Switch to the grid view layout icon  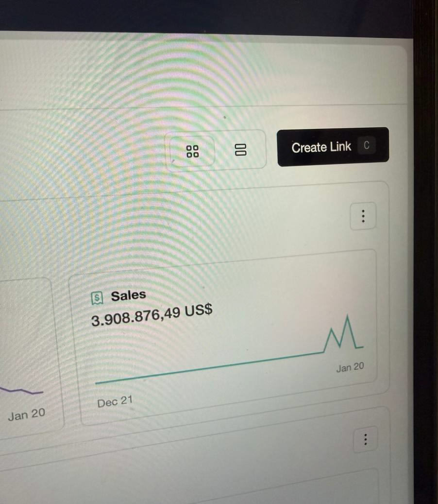[192, 151]
